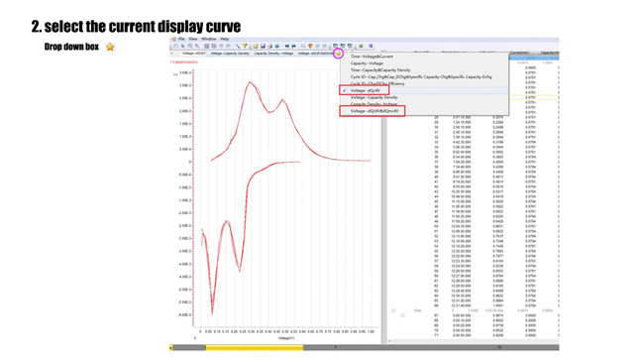Image resolution: width=644 pixels, height=362 pixels.
Task: Click the orange location pin icon
Action: 310,46
